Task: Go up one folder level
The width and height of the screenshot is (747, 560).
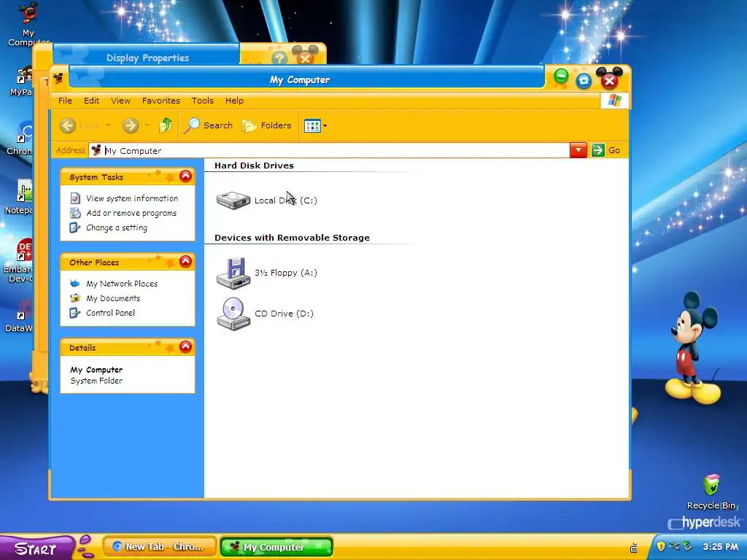Action: point(166,125)
